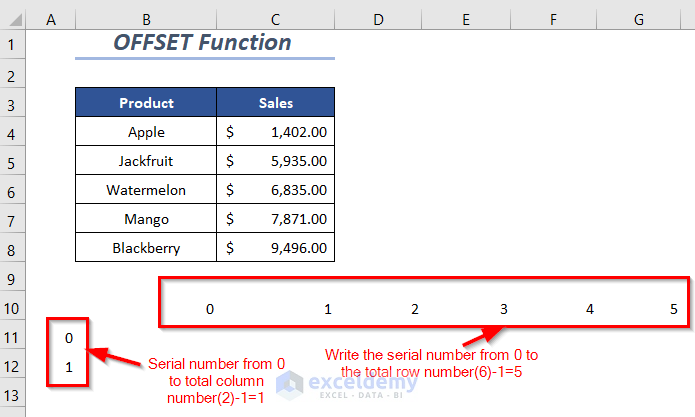
Task: Select the sales value 7,871.00
Action: [275, 218]
